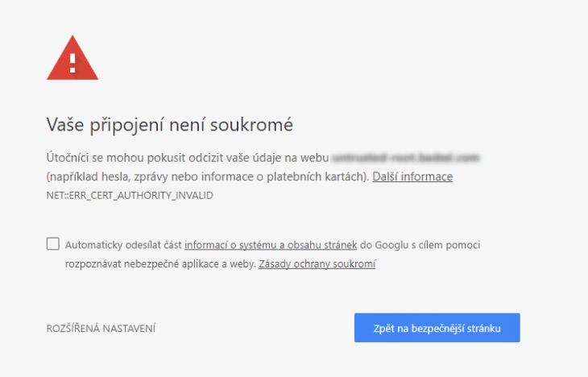Open 'informací o systému a obsahu stránek' link

tap(271, 245)
